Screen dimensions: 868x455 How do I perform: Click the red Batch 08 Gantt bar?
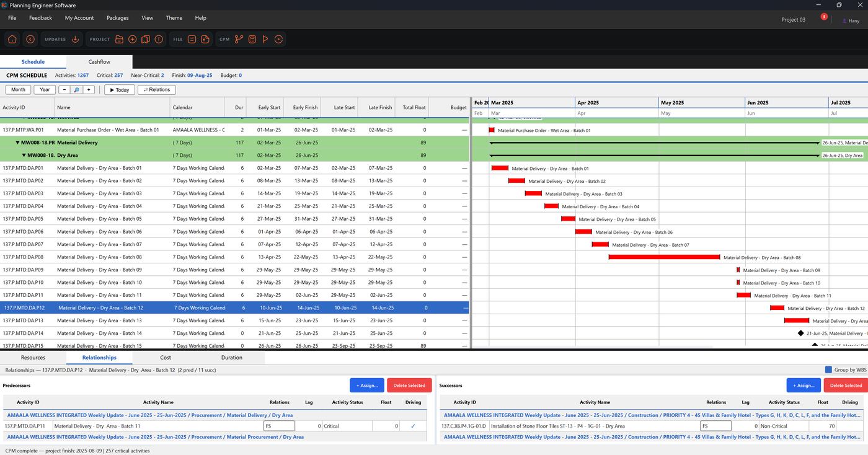click(x=664, y=257)
